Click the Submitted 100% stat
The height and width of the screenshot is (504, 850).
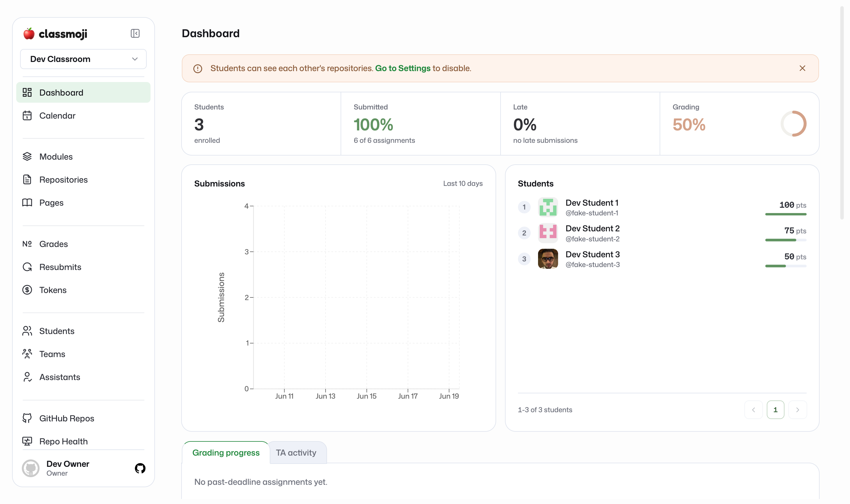tap(374, 125)
